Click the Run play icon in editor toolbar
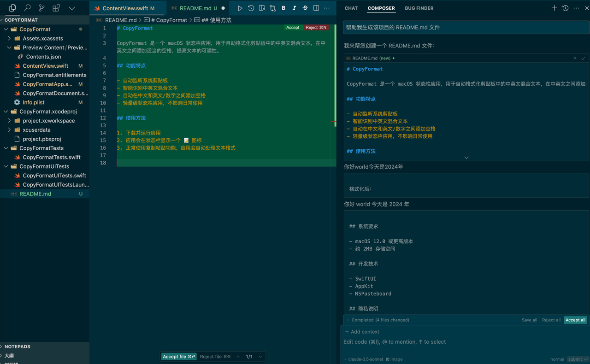Screen dimensions: 590x364 pyautogui.click(x=240, y=8)
